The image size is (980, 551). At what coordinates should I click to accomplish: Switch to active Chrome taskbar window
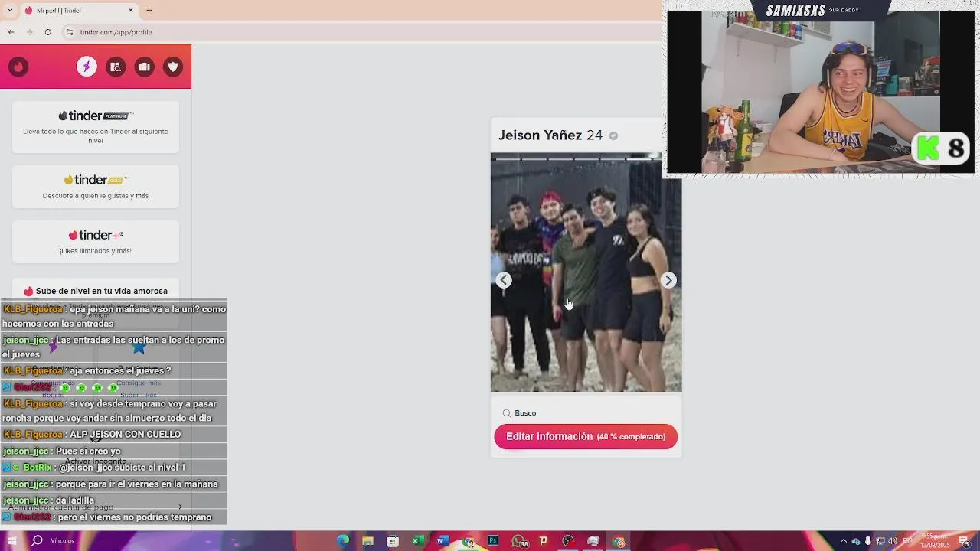(x=619, y=541)
